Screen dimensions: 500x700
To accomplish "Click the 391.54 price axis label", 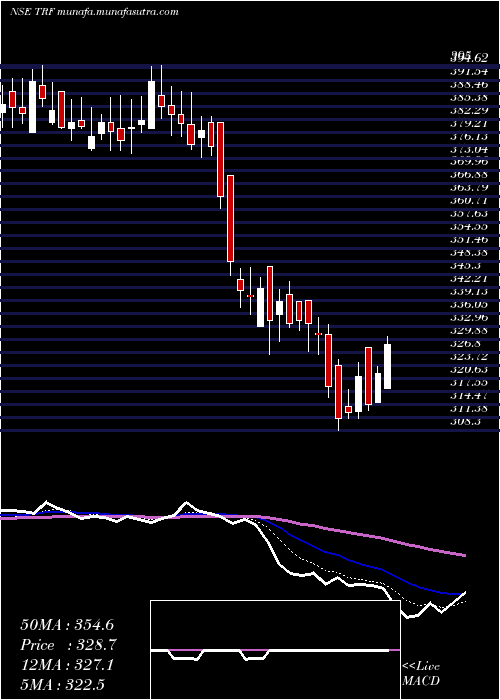I will point(469,71).
